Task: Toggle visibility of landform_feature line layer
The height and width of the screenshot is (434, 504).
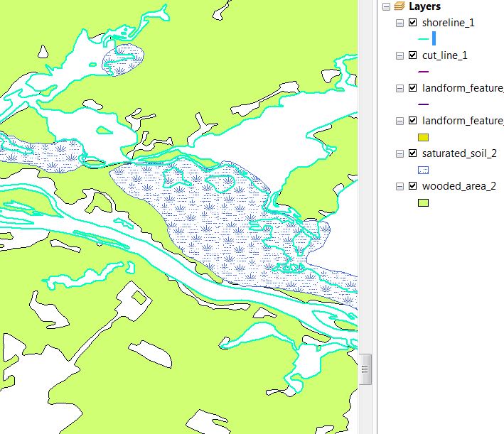Action: (413, 88)
